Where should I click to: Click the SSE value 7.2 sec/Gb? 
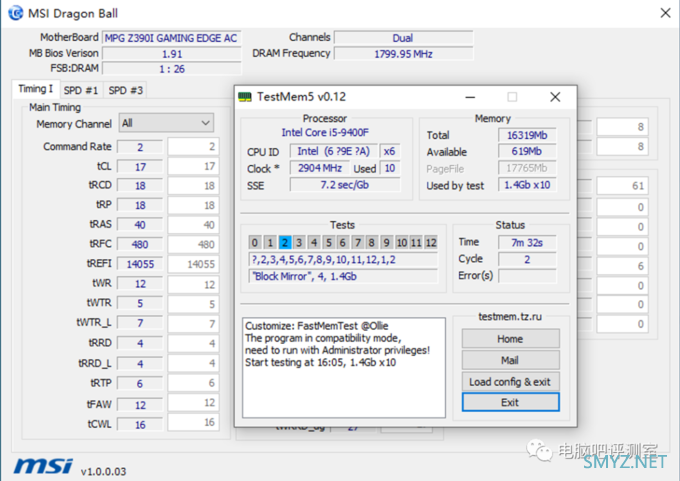pos(345,185)
